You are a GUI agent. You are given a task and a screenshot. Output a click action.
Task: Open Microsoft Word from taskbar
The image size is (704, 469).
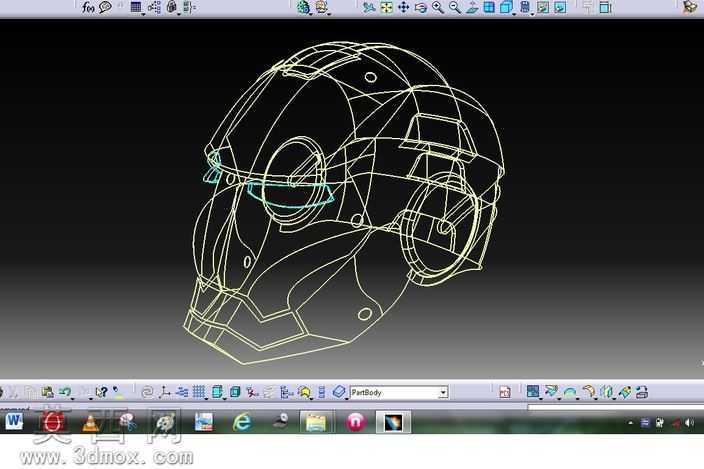pos(14,421)
